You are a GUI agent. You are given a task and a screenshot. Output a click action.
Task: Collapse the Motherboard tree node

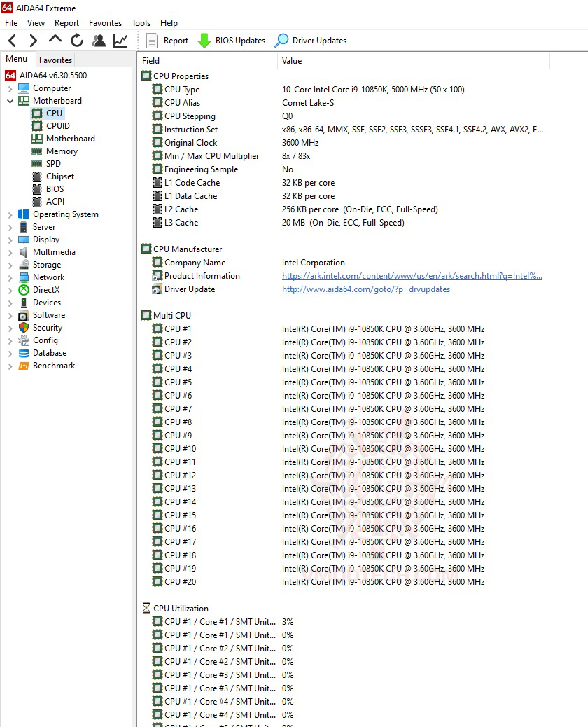[x=10, y=101]
